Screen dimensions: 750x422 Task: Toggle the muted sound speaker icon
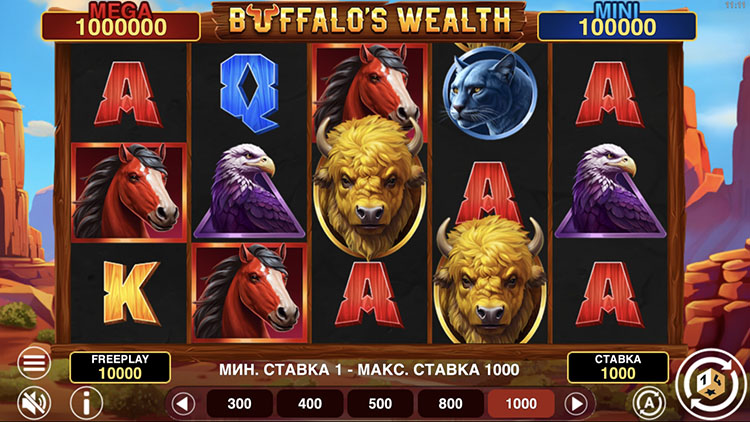[x=34, y=403]
